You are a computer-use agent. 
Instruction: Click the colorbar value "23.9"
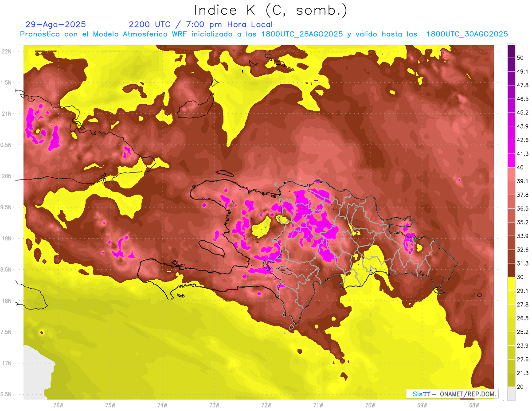point(523,346)
